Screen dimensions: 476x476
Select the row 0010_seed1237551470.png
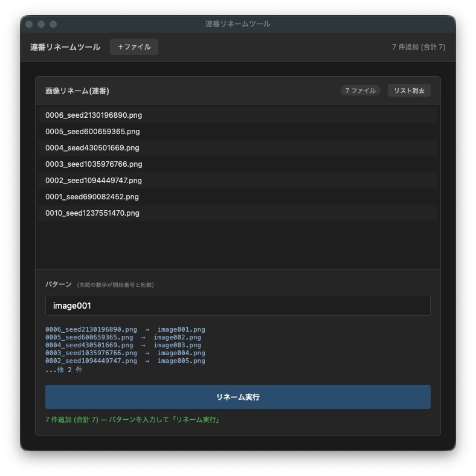tap(237, 213)
